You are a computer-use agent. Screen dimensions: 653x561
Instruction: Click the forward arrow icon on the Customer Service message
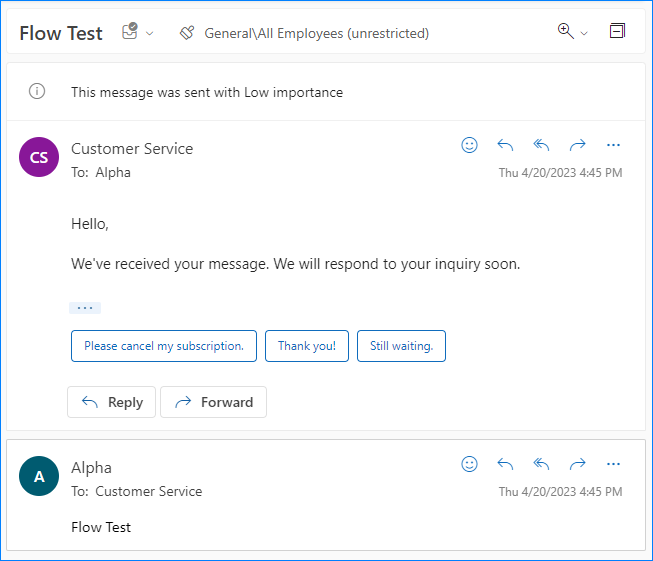pyautogui.click(x=578, y=145)
